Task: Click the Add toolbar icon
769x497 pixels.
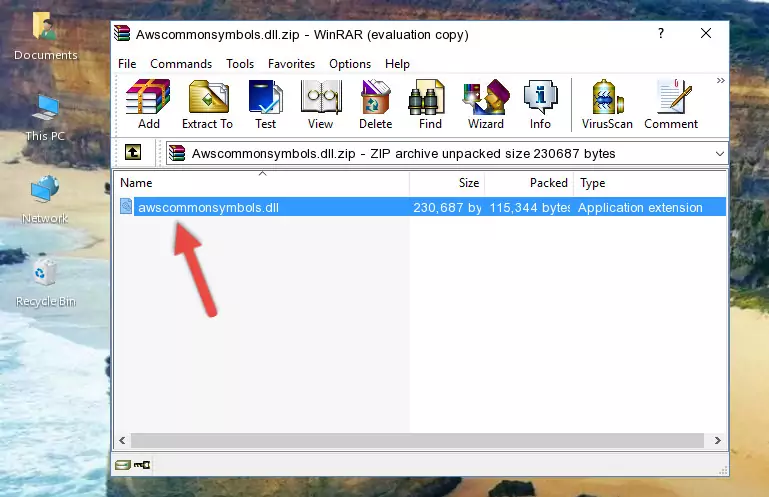Action: click(x=148, y=104)
